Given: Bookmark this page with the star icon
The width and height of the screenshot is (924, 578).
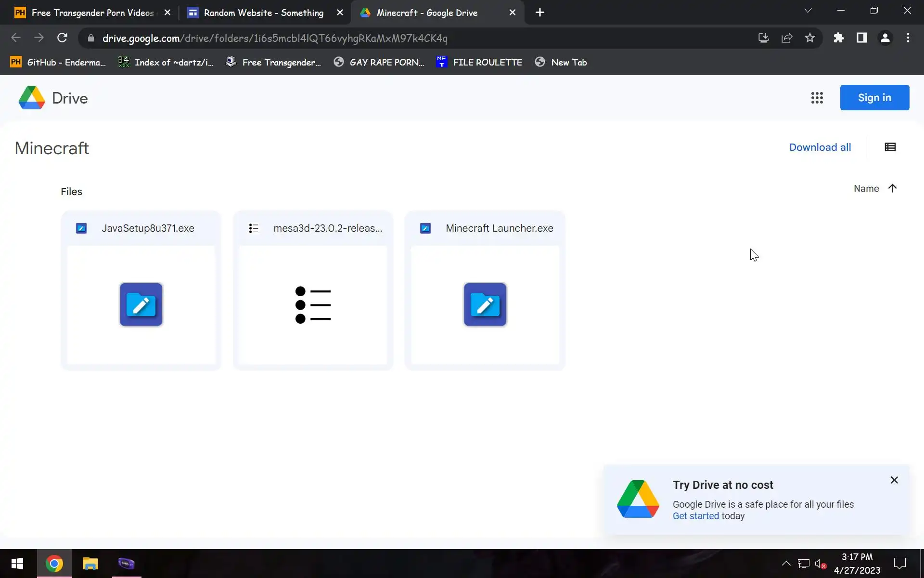Looking at the screenshot, I should coord(810,38).
